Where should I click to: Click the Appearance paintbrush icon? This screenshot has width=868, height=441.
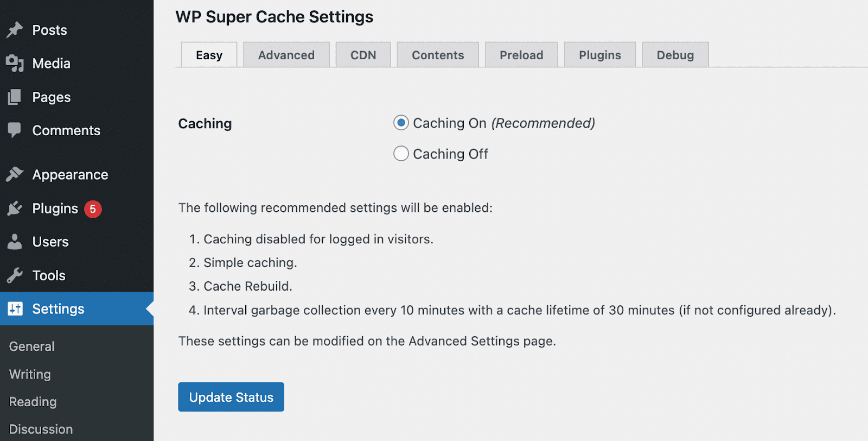coord(15,174)
